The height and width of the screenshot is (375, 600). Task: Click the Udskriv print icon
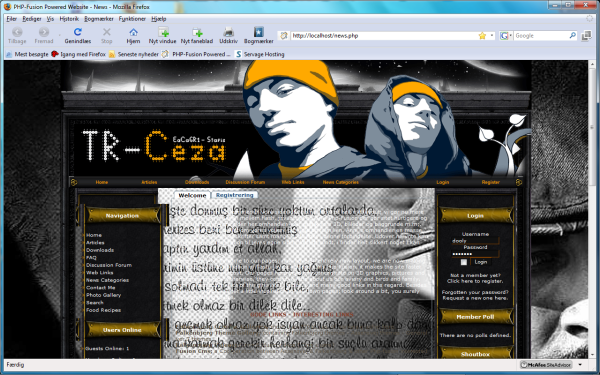point(228,32)
